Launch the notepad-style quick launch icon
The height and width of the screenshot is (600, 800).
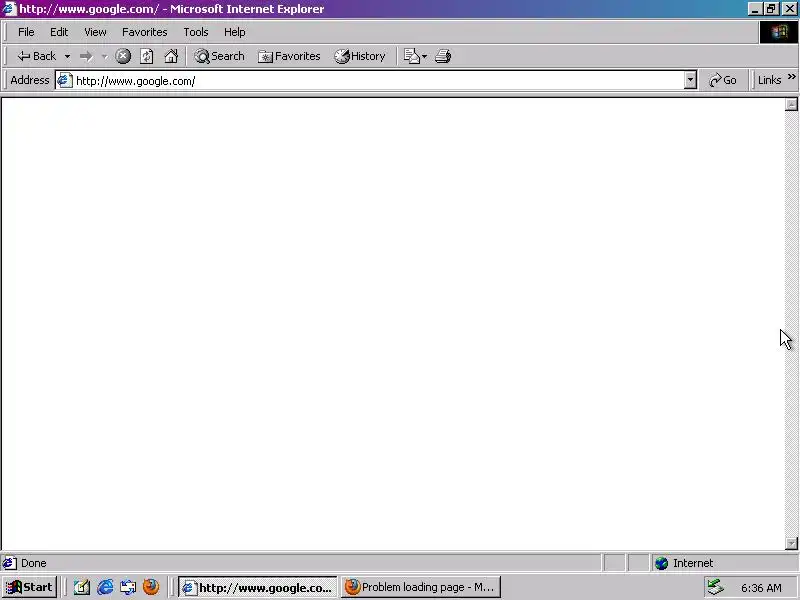click(82, 587)
